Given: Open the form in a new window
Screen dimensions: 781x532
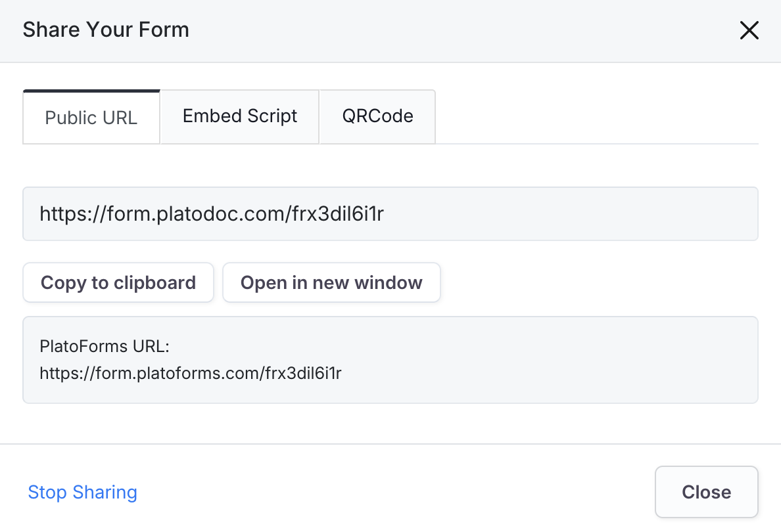Looking at the screenshot, I should 331,283.
